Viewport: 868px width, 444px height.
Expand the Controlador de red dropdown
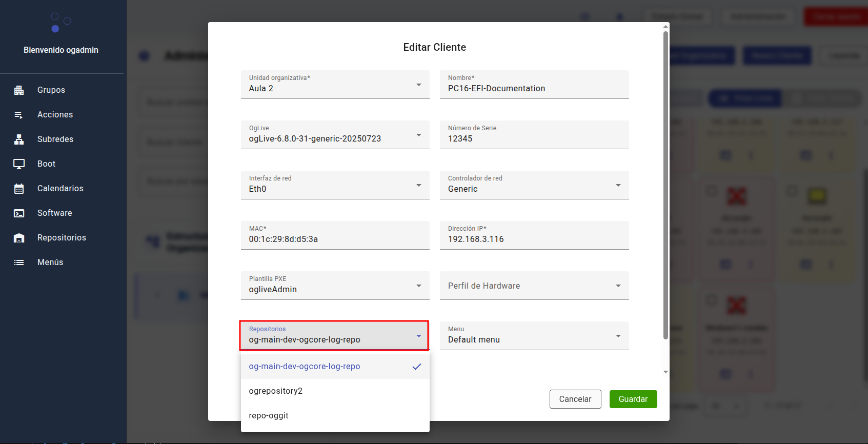point(534,185)
